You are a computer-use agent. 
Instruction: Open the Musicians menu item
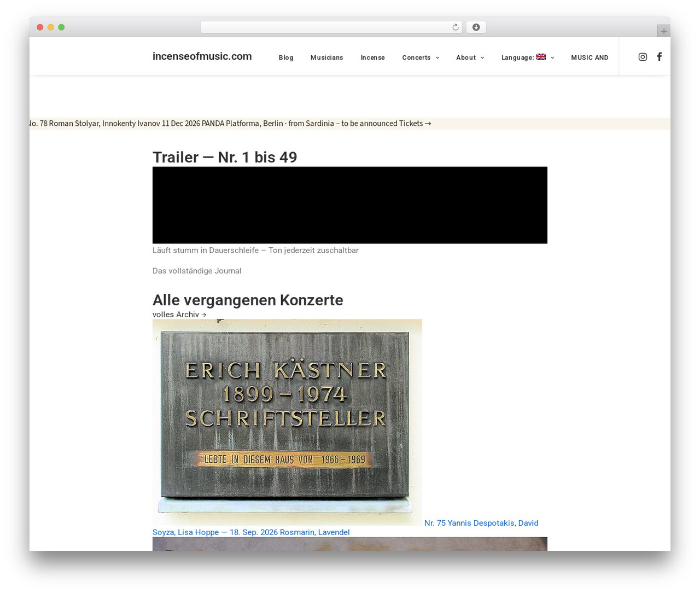pyautogui.click(x=327, y=57)
